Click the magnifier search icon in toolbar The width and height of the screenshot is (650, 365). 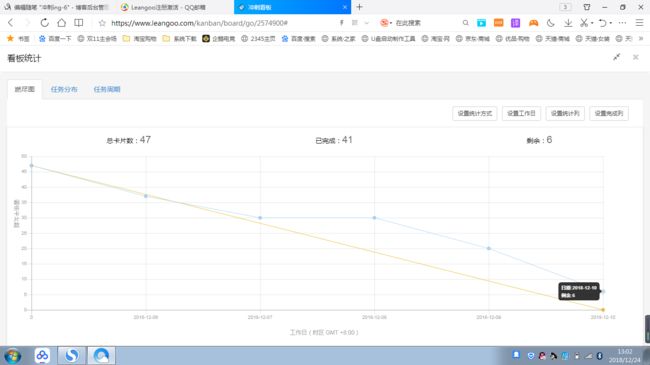pyautogui.click(x=466, y=23)
